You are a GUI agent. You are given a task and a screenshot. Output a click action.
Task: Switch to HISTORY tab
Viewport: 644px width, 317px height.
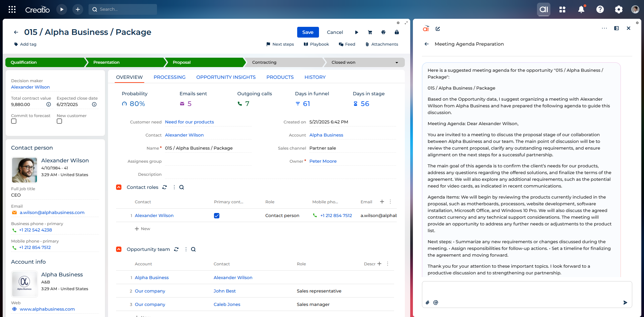tap(315, 77)
